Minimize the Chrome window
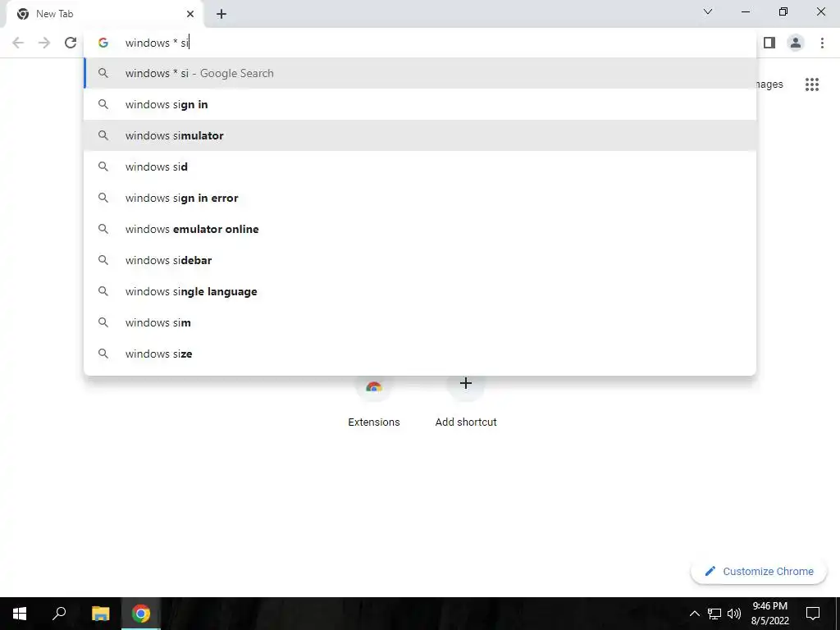This screenshot has height=630, width=840. (745, 11)
